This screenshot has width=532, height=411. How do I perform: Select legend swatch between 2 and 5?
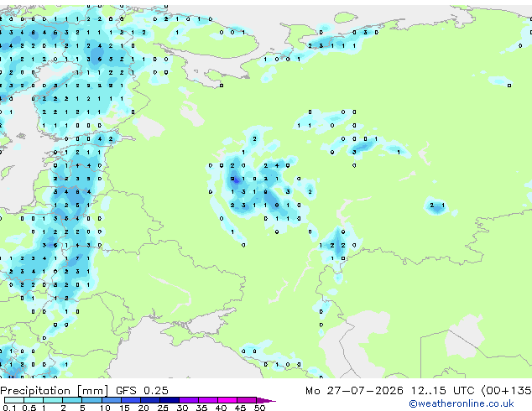[x=72, y=400]
